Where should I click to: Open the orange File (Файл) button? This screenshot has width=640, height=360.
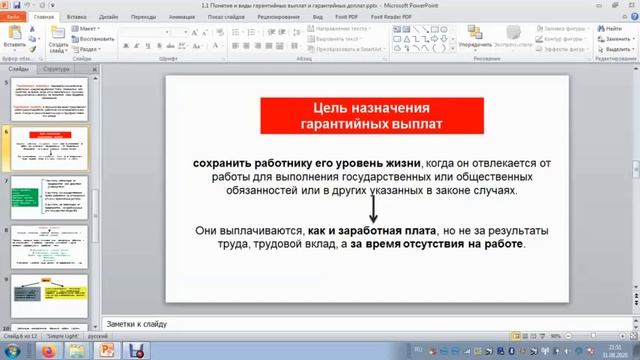(13, 17)
